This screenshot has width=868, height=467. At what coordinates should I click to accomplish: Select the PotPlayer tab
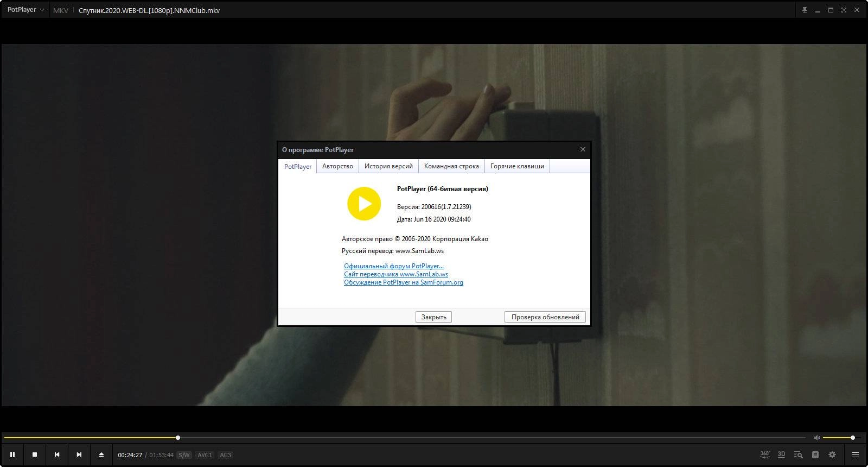(x=298, y=166)
